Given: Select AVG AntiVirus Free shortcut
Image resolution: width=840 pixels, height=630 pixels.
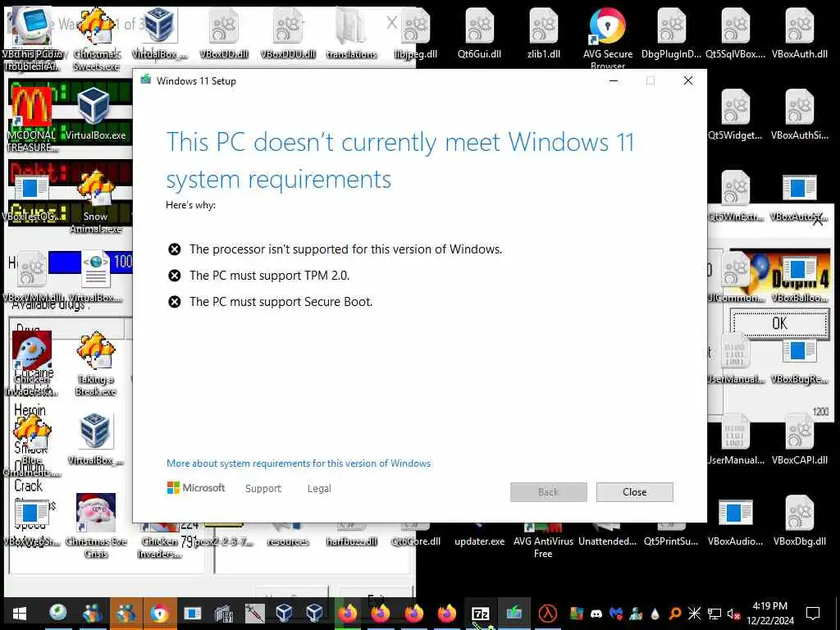Looking at the screenshot, I should 543,540.
